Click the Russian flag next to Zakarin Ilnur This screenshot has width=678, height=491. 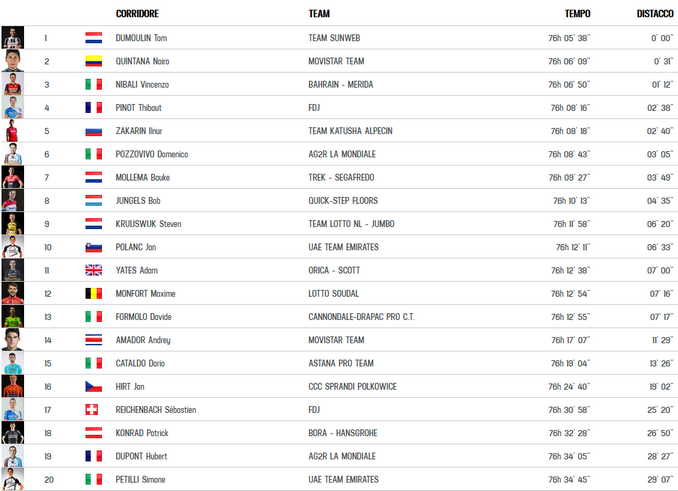93,131
